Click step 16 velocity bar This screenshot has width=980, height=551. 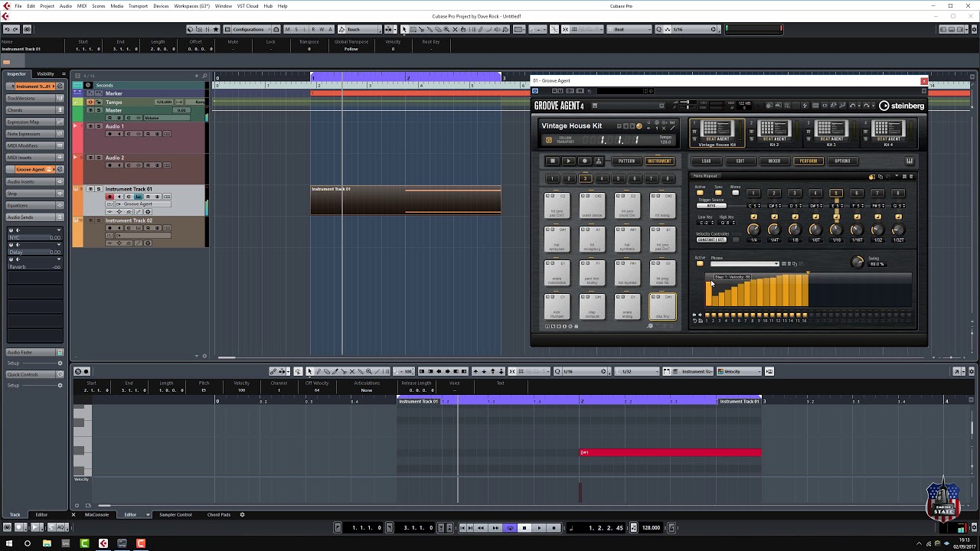point(805,291)
